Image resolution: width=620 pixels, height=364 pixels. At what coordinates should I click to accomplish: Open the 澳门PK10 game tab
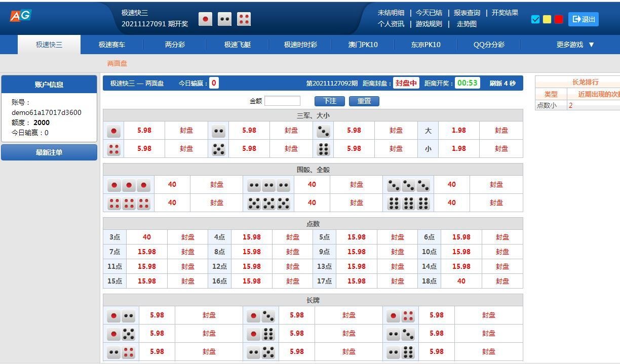[363, 45]
